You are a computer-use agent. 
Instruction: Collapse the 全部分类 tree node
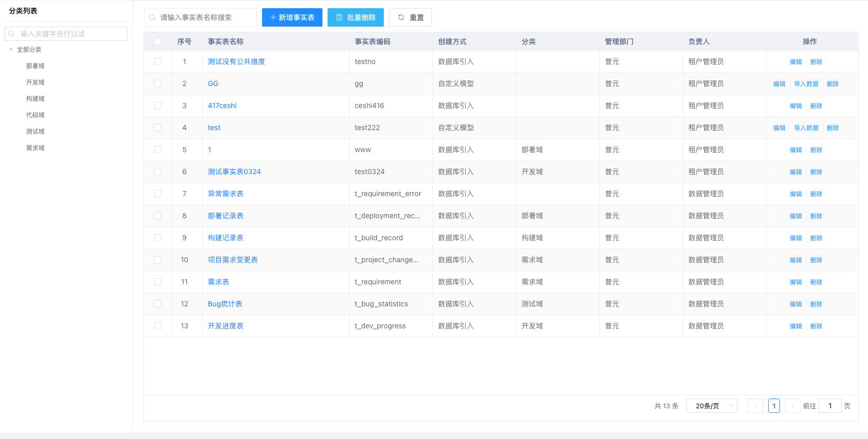(x=11, y=50)
